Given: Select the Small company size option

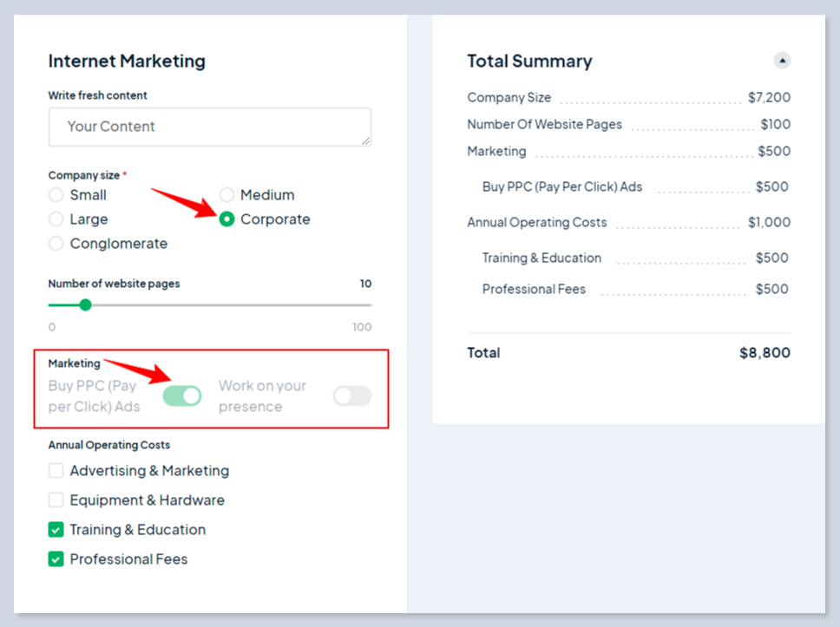Looking at the screenshot, I should point(56,195).
